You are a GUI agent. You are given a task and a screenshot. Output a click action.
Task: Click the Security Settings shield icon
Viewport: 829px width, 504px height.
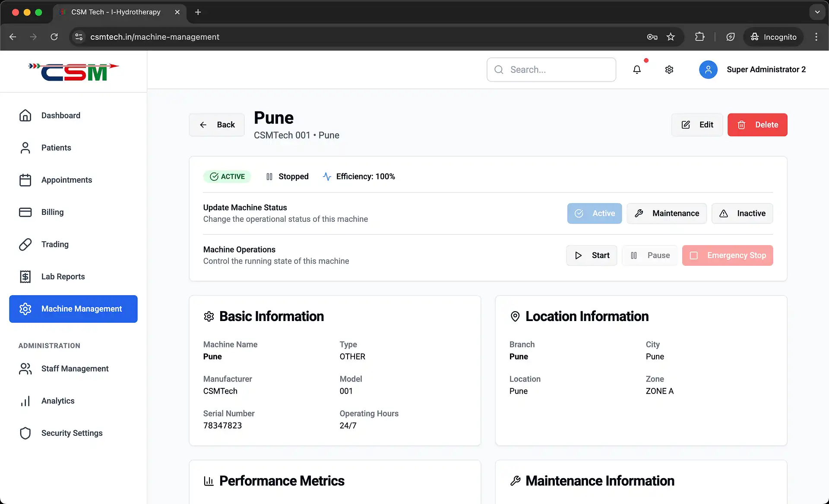pos(25,433)
